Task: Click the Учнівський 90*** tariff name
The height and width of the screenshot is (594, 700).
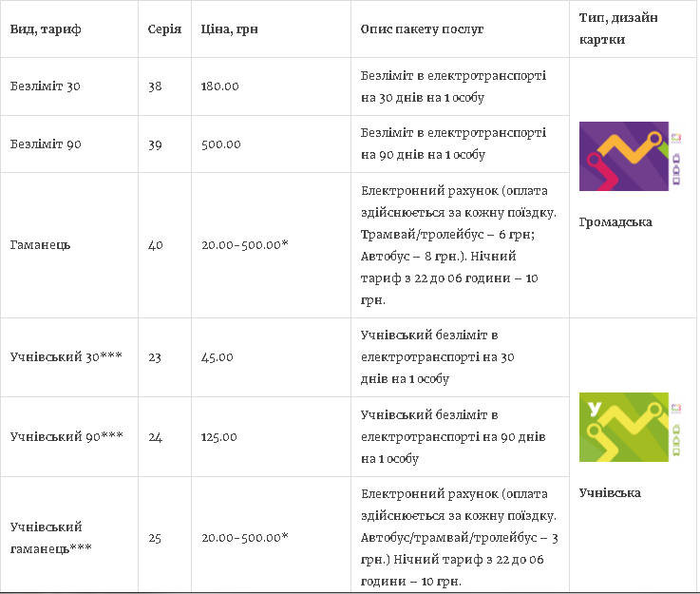Action: tap(66, 437)
